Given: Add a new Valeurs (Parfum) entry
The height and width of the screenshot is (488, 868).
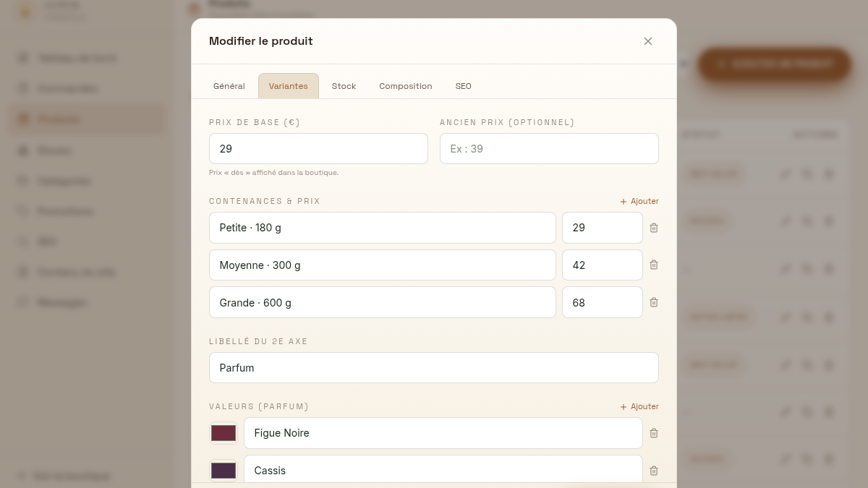Looking at the screenshot, I should point(639,406).
